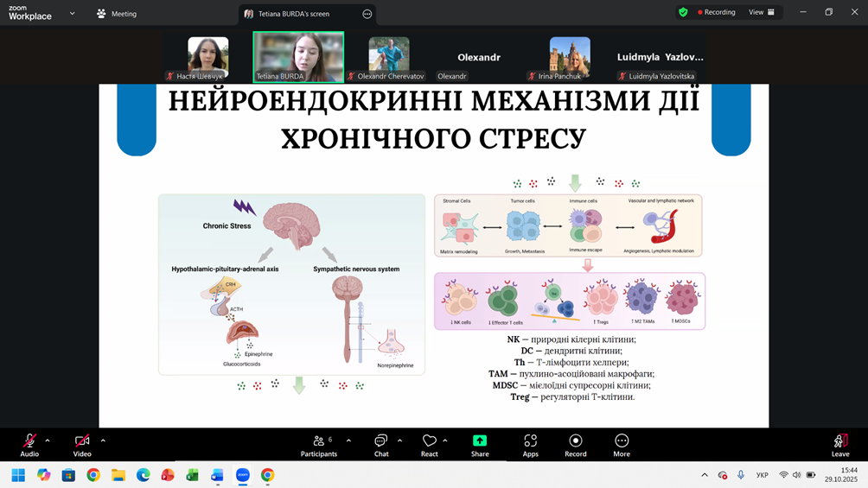Expand the Zoom Workplace dropdown chevron
This screenshot has width=868, height=488.
72,14
